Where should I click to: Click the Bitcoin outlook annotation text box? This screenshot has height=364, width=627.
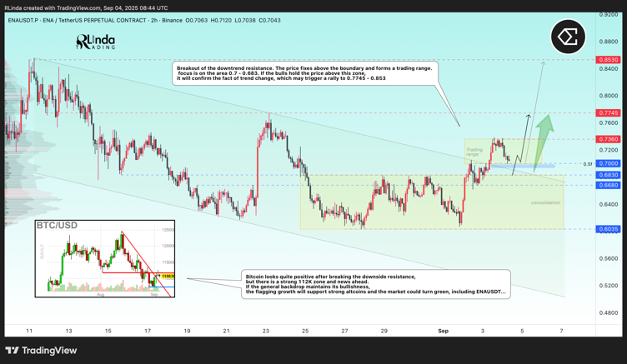[x=375, y=283]
